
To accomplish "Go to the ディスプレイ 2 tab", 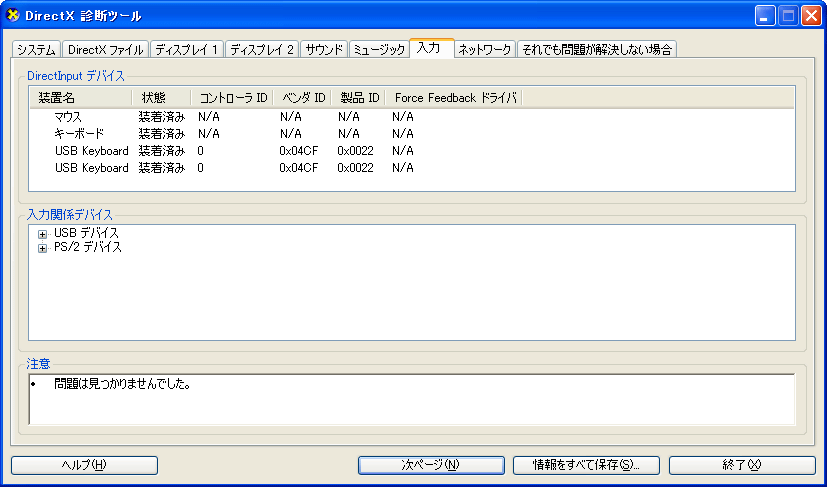I will 260,49.
